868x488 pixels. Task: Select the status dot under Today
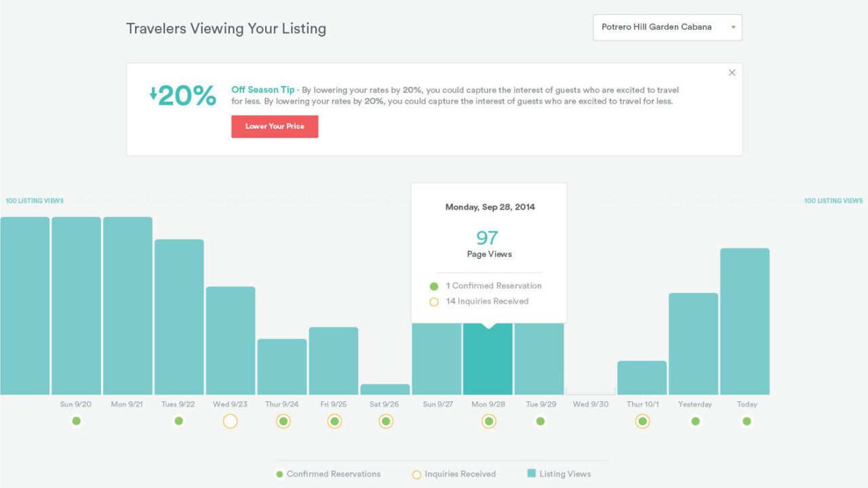746,421
